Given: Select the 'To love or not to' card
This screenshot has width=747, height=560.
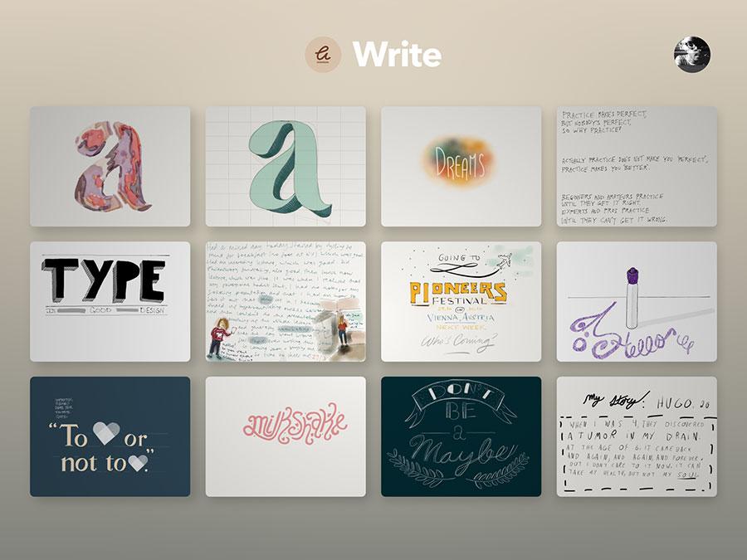Looking at the screenshot, I should tap(110, 437).
